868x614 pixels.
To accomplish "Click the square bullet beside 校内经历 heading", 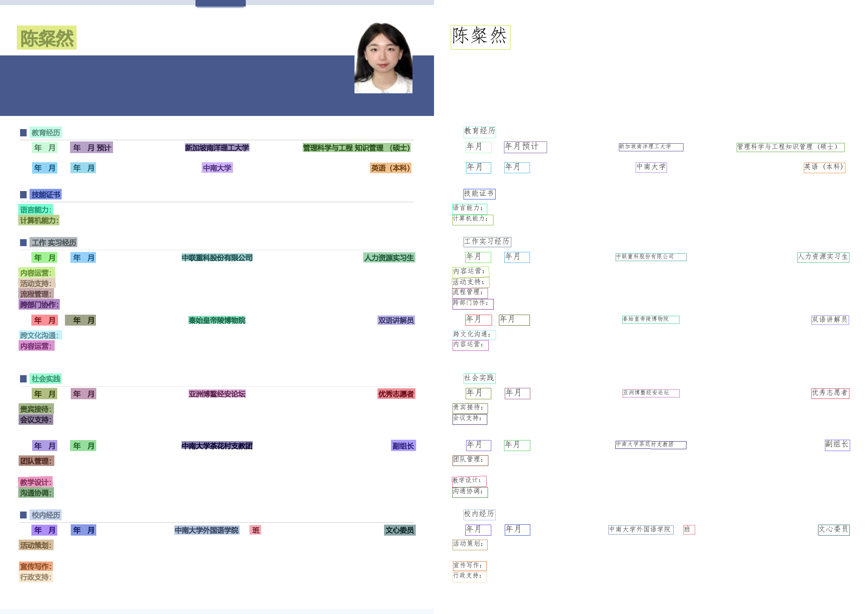I will coord(23,515).
